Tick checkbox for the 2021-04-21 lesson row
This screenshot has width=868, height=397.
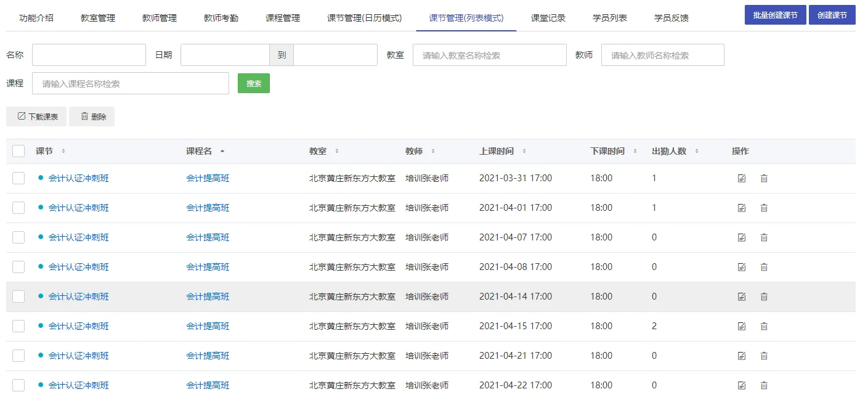pos(18,356)
